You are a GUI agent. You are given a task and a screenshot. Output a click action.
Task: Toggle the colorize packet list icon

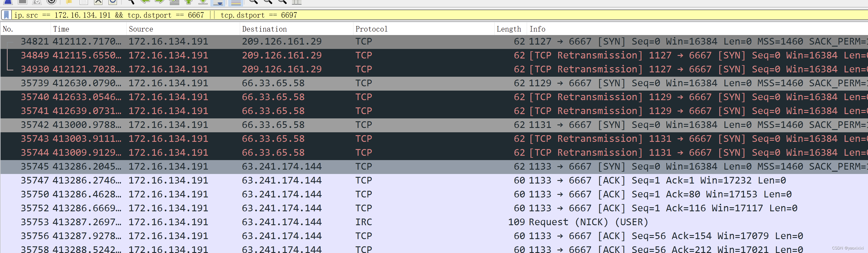coord(236,2)
